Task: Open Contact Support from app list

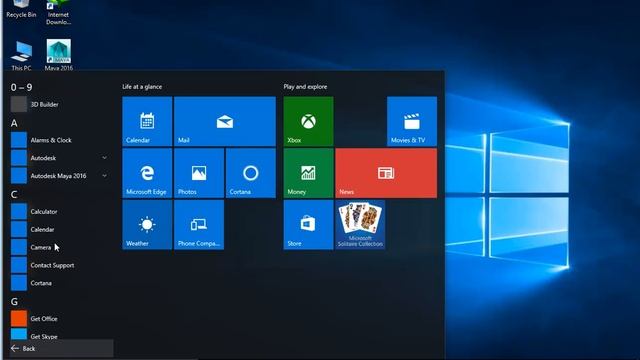Action: (x=61, y=265)
